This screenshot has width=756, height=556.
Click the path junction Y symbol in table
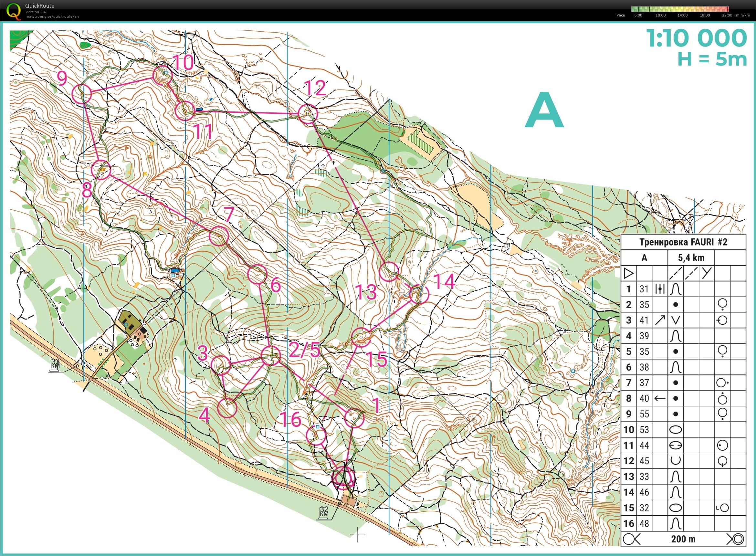coord(707,273)
